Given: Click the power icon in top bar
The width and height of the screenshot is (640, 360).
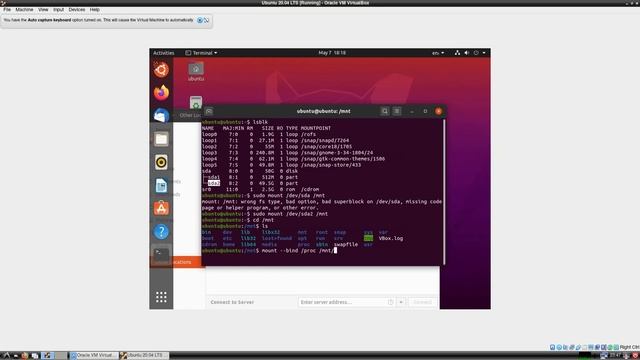Looking at the screenshot, I should coord(476,53).
